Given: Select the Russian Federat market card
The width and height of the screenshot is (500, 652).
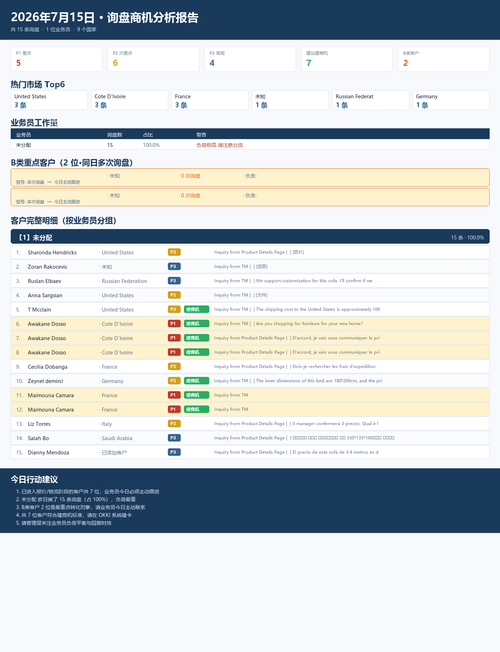Looking at the screenshot, I should pos(371,100).
